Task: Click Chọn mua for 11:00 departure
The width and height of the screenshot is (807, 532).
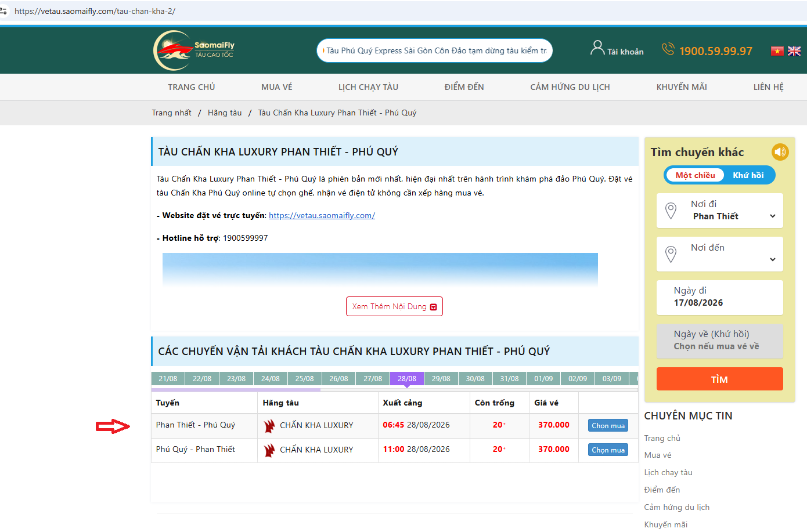Action: point(608,450)
